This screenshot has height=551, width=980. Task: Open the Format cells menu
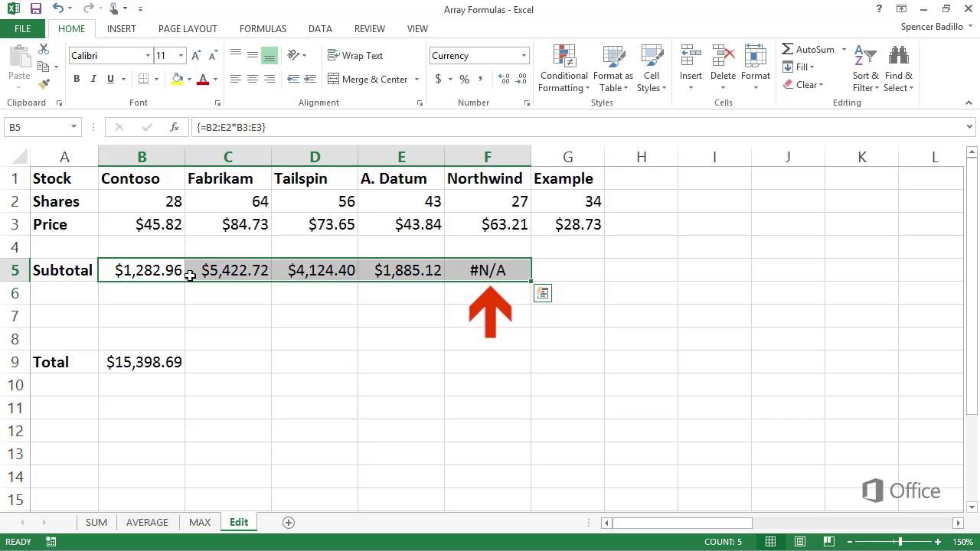pos(755,68)
